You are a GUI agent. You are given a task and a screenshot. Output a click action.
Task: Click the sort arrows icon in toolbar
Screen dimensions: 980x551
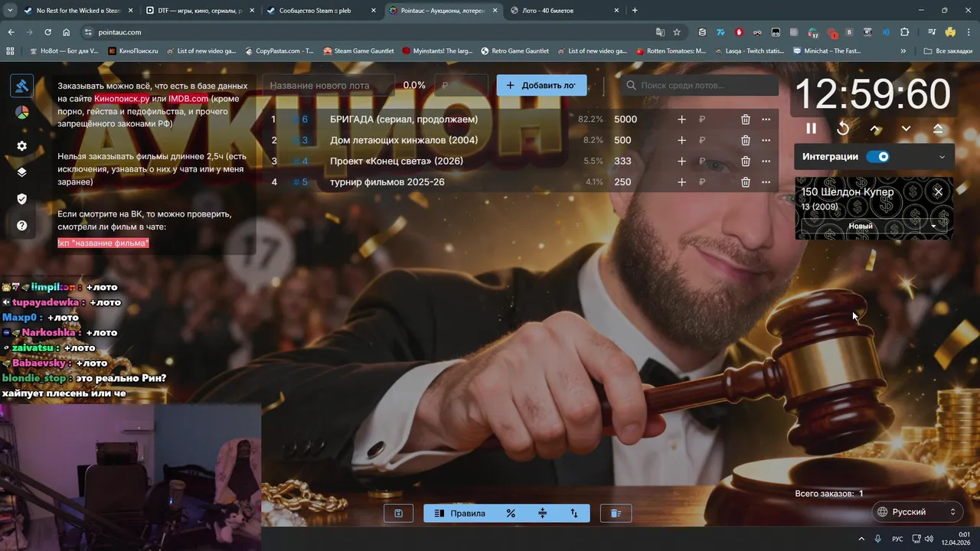pos(574,514)
